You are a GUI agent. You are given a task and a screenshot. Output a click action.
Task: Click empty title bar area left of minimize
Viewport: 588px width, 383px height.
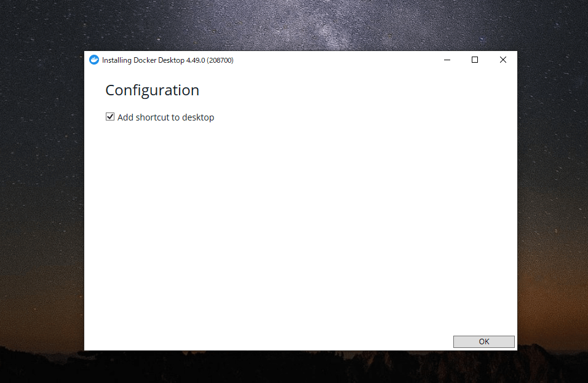(x=338, y=60)
